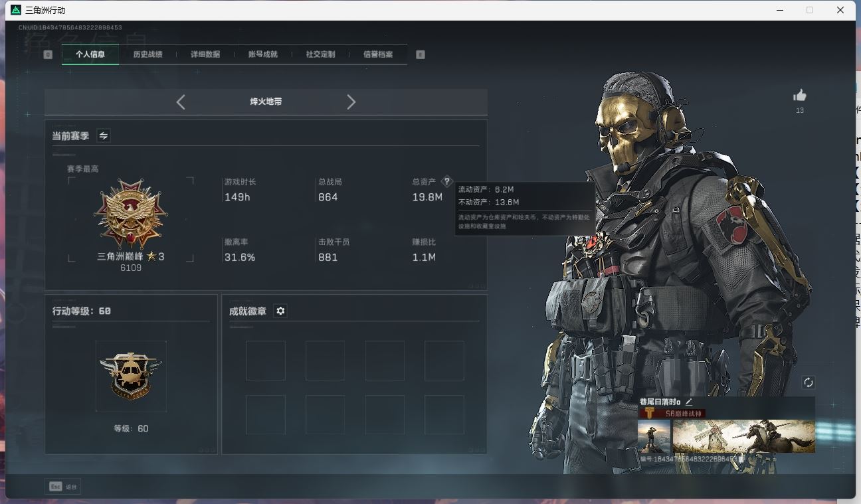Go to previous game mode with left arrow
The width and height of the screenshot is (861, 504).
pos(181,102)
